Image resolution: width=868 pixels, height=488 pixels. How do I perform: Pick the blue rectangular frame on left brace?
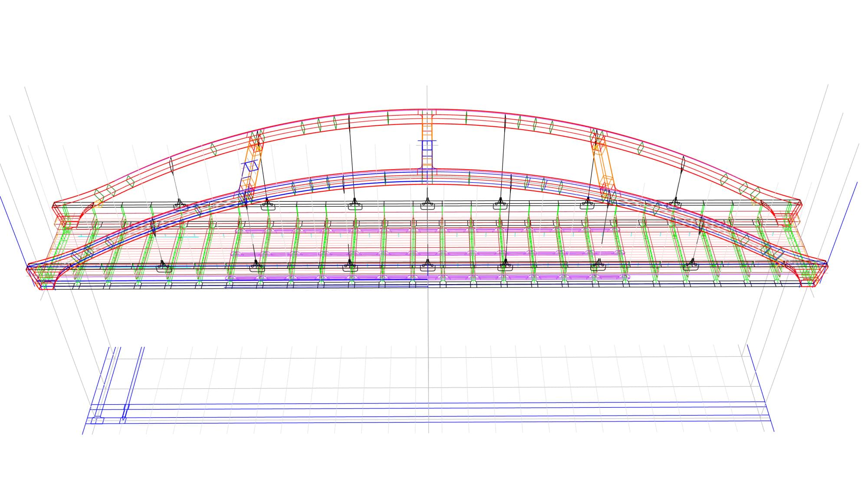(x=251, y=166)
